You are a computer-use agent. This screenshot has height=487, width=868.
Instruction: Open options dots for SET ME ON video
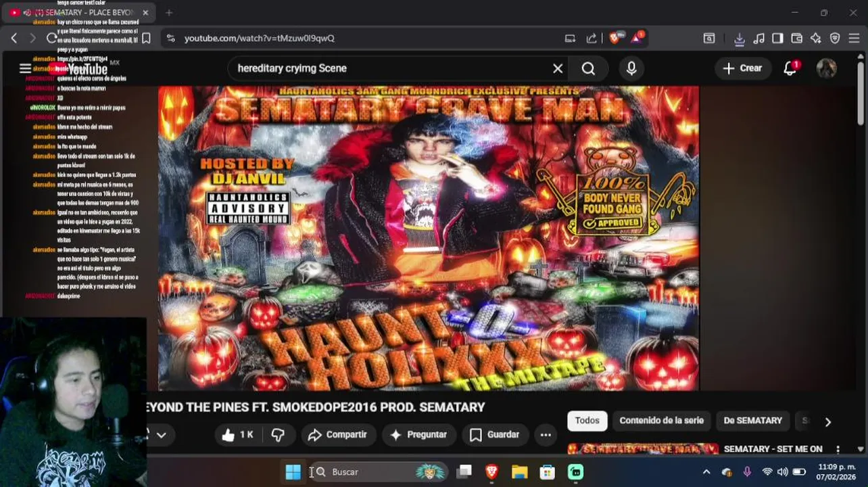pyautogui.click(x=838, y=449)
